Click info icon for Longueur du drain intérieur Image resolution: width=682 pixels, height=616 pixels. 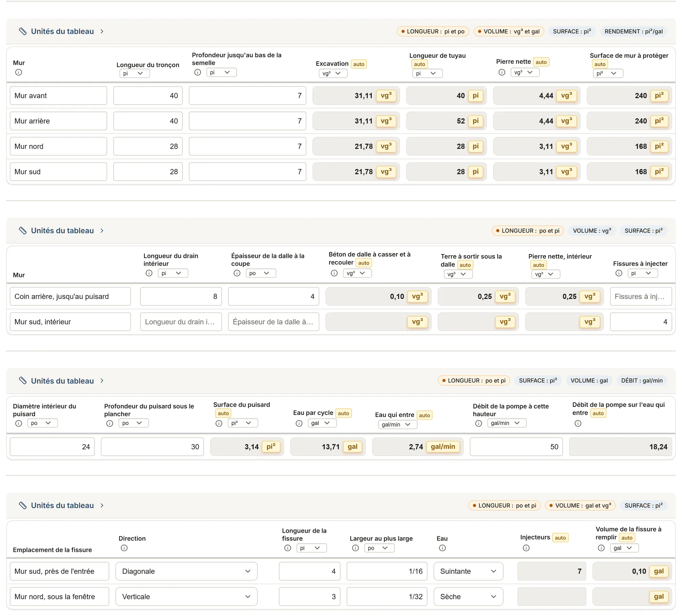(x=149, y=273)
